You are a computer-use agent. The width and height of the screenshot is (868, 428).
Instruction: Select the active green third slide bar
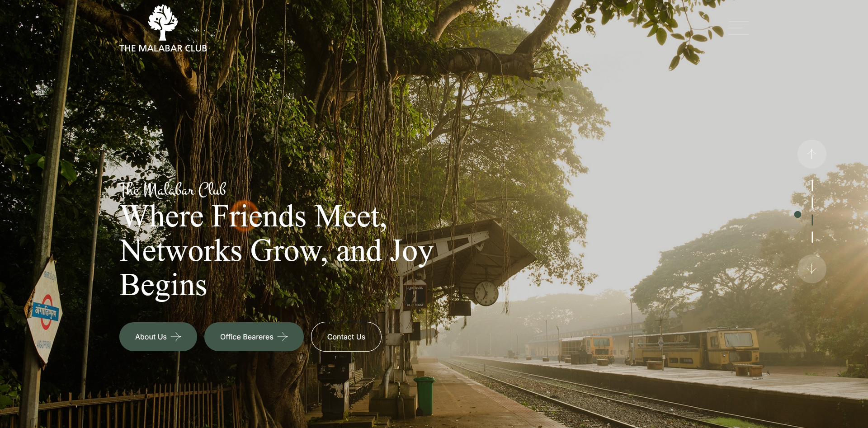pyautogui.click(x=812, y=220)
